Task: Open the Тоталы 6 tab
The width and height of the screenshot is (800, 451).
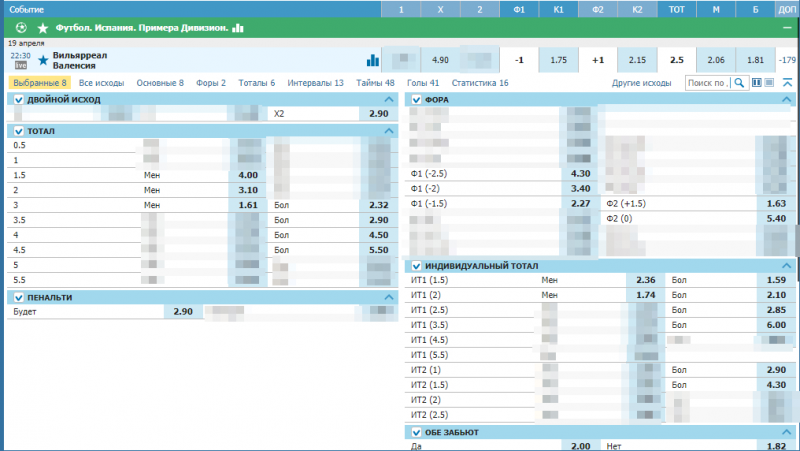Action: [x=257, y=83]
